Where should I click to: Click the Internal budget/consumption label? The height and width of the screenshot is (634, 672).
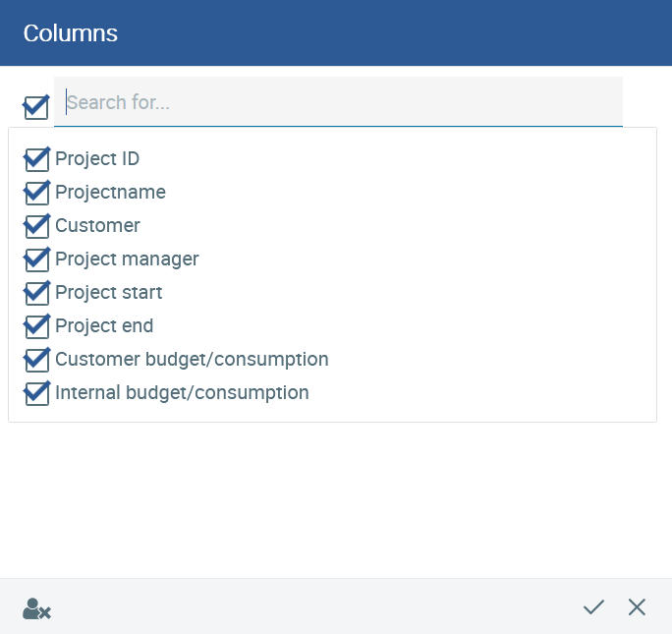[182, 392]
